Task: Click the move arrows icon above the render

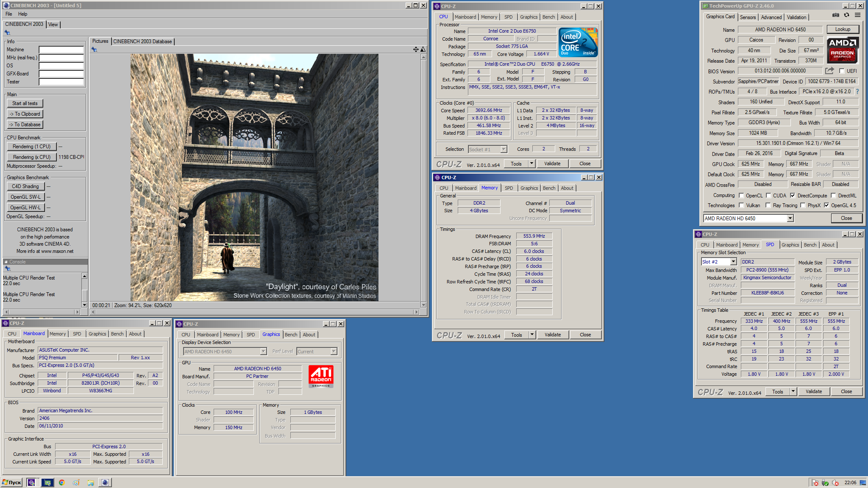Action: (x=416, y=50)
